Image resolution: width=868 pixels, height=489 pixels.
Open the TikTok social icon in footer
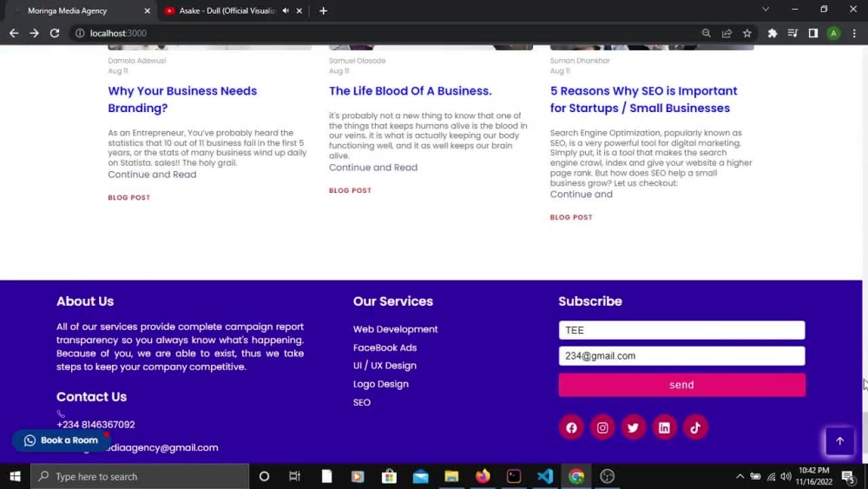coord(695,427)
